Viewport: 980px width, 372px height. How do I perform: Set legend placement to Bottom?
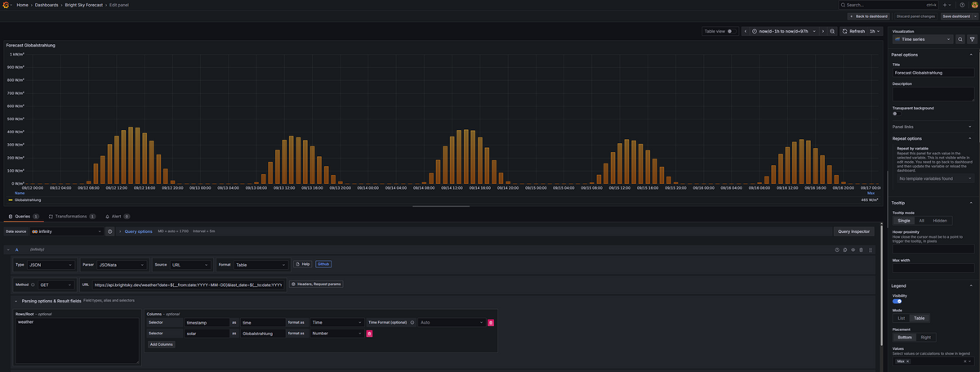coord(905,337)
